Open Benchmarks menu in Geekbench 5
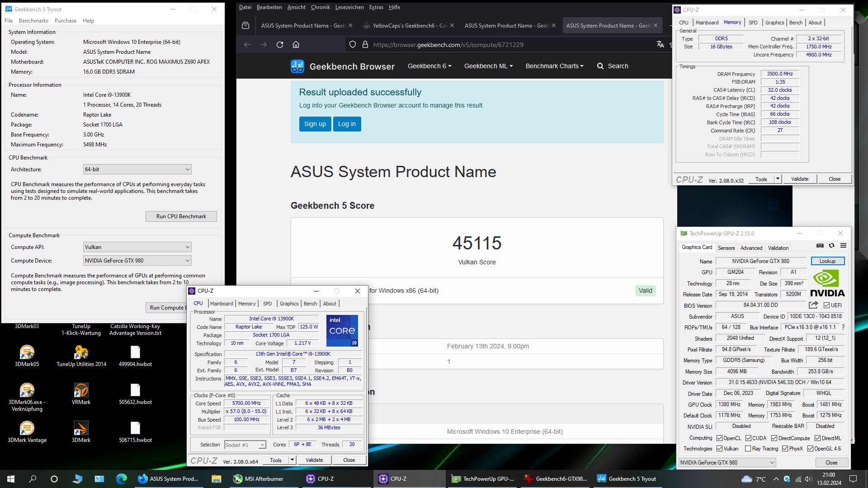Image resolution: width=868 pixels, height=488 pixels. click(33, 21)
